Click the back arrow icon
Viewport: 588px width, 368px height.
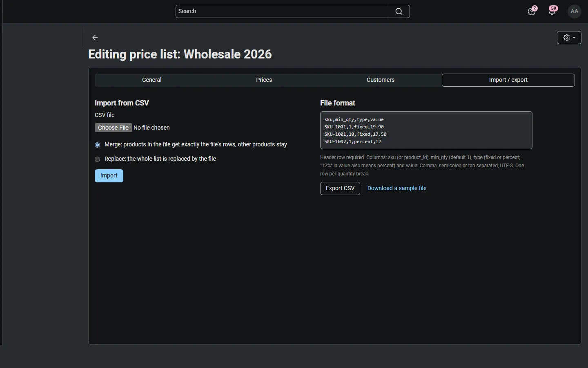(x=95, y=38)
